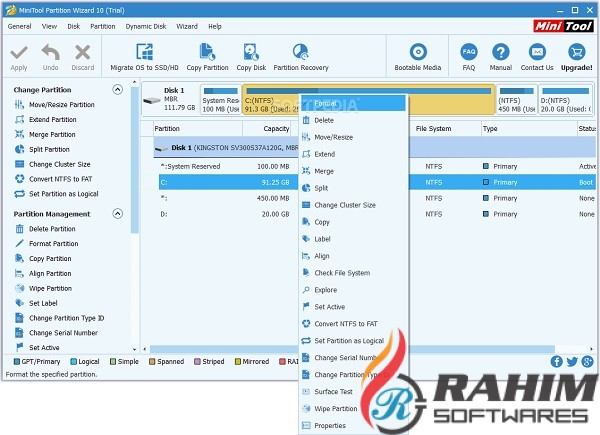Viewport: 600px width, 435px height.
Task: Open the Google Plus social icon
Action: tap(587, 362)
